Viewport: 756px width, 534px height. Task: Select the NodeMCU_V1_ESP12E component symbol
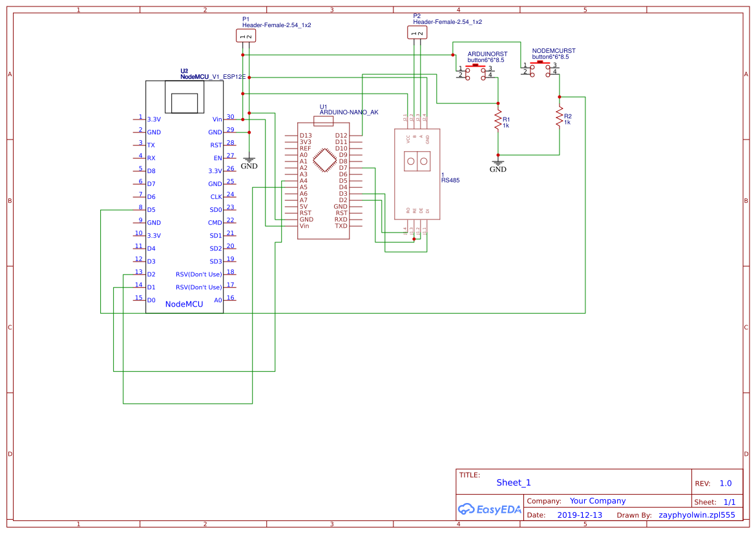[185, 194]
